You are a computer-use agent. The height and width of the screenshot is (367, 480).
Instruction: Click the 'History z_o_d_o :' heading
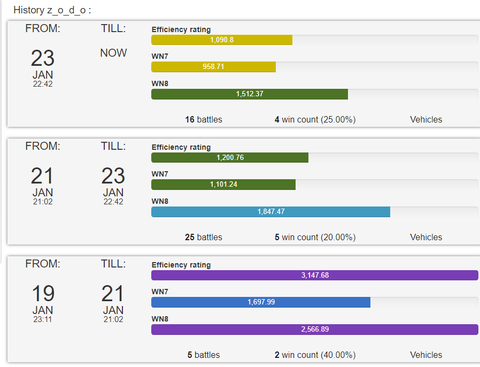52,10
